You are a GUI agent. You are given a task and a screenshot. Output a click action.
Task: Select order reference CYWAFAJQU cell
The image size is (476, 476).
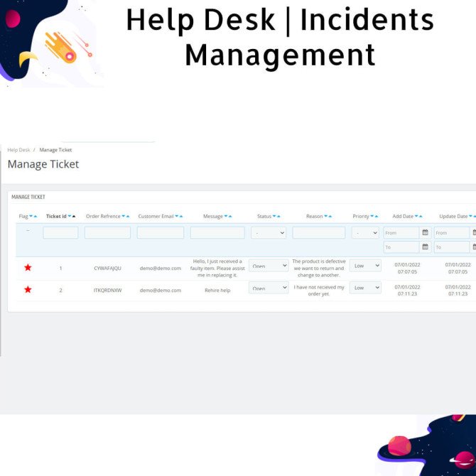click(107, 268)
